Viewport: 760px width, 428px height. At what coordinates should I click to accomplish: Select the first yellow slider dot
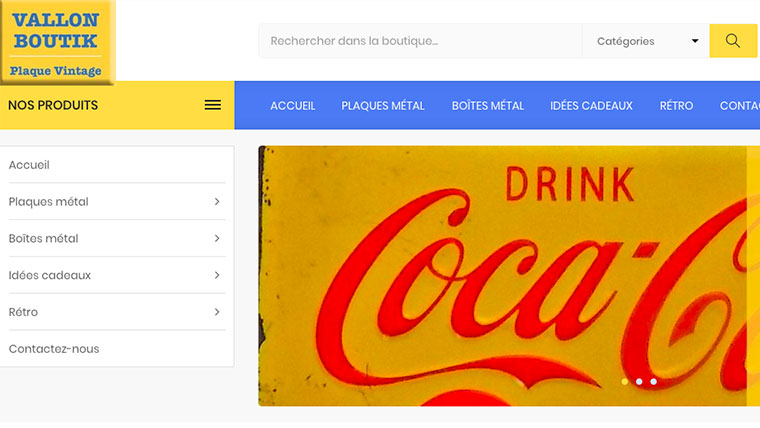(x=625, y=382)
